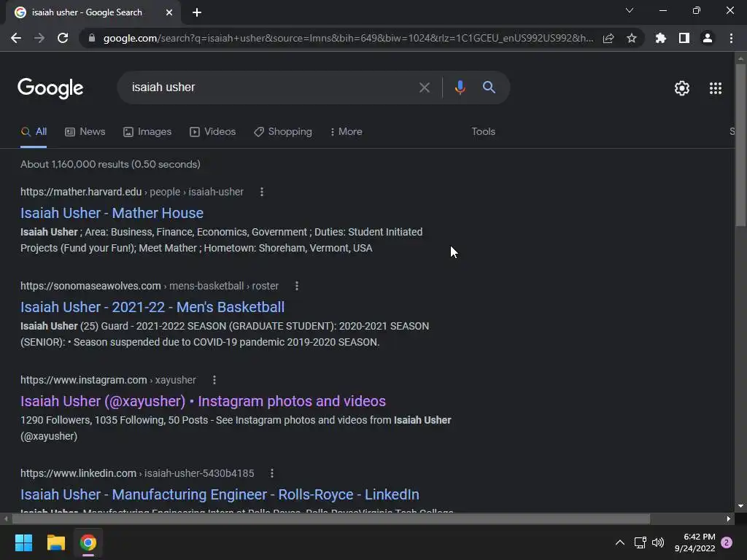Click the sonomaseawolves.com URL breadcrumb
The width and height of the screenshot is (747, 560).
coord(150,286)
